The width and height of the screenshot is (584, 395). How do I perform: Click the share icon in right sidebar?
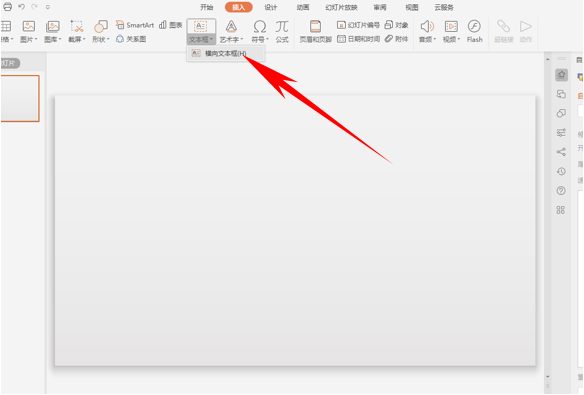tap(561, 152)
